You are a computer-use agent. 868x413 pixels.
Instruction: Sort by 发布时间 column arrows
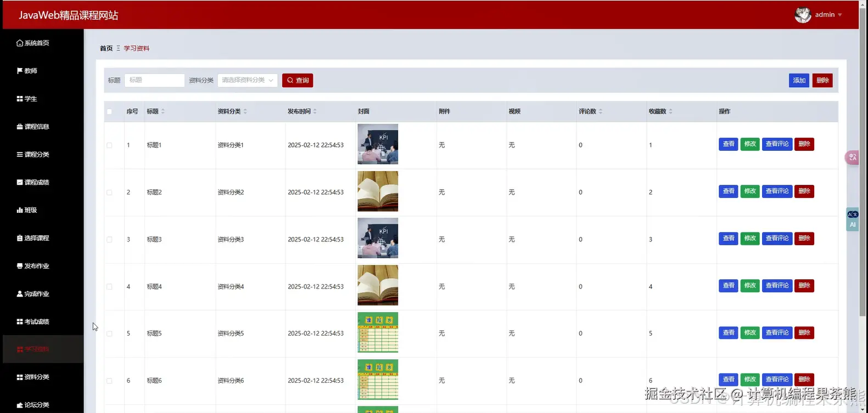click(315, 111)
